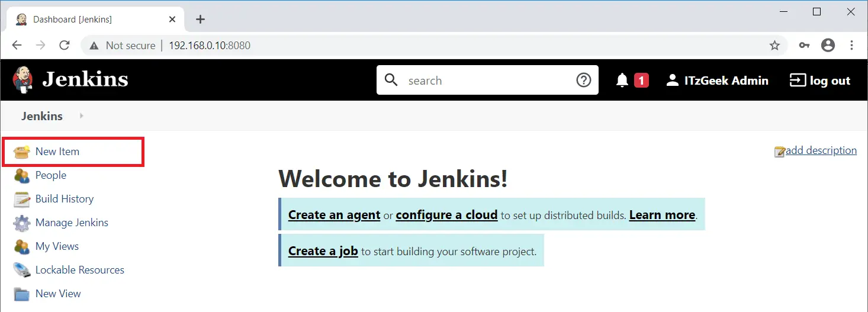
Task: Click the add description link
Action: coord(821,150)
